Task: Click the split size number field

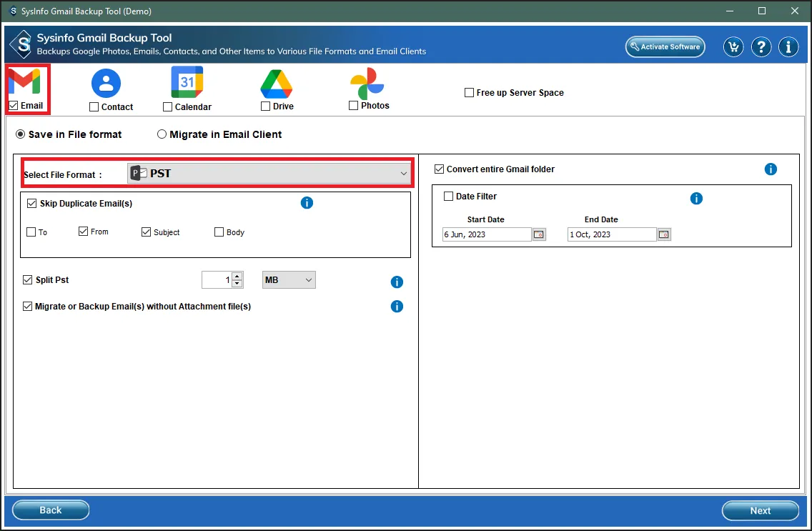Action: tap(217, 280)
